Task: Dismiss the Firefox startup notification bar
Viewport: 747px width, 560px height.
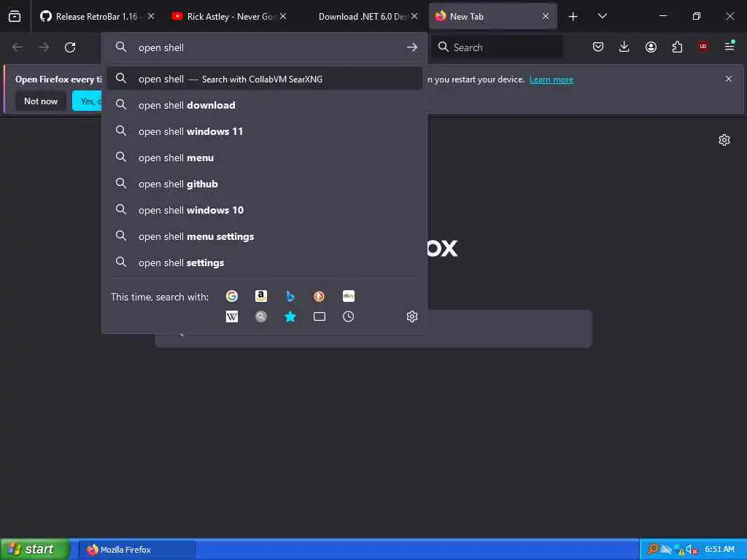Action: tap(729, 79)
